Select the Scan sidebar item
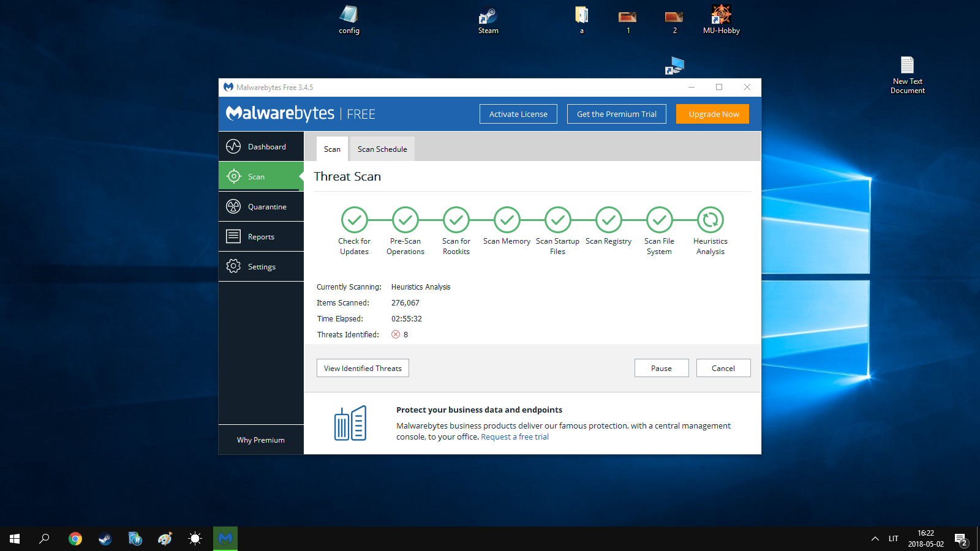The image size is (980, 551). click(x=261, y=176)
